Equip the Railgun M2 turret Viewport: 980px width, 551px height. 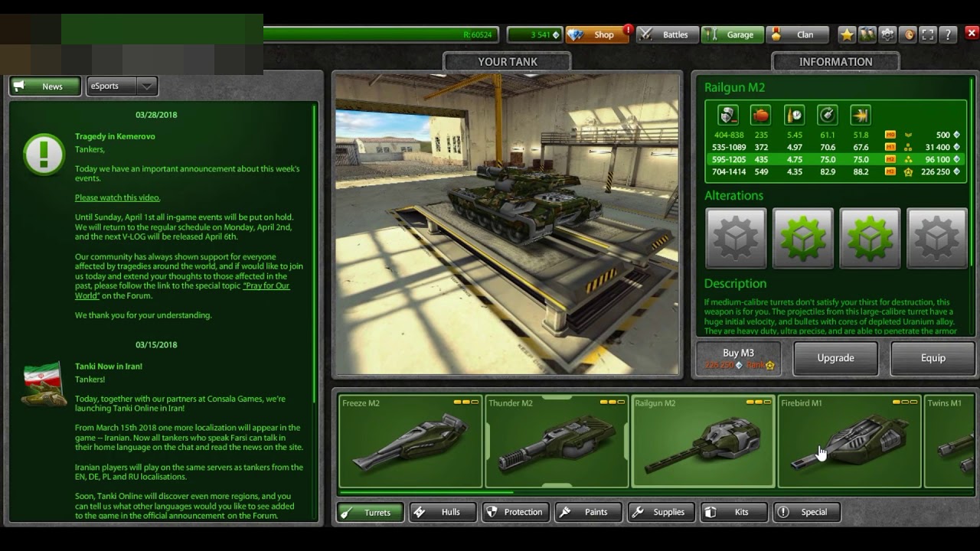933,358
